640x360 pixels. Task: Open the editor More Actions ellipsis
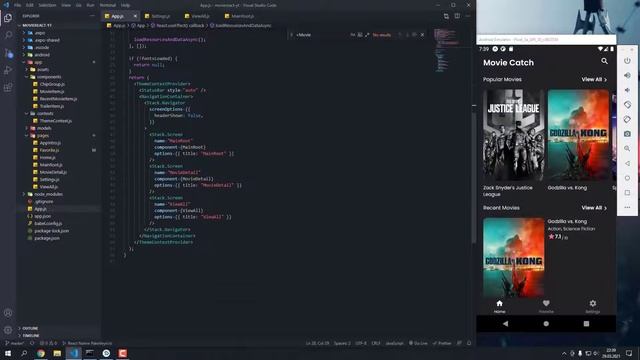click(468, 16)
